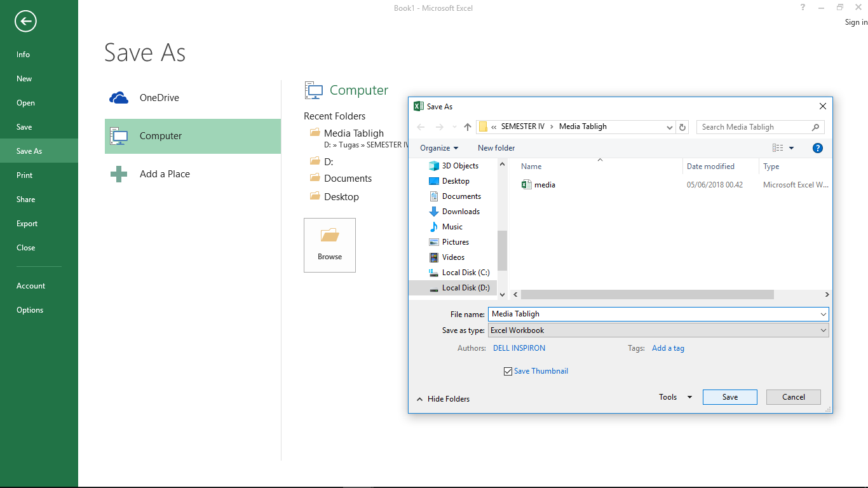Viewport: 868px width, 488px height.
Task: Click the New folder button
Action: [496, 148]
